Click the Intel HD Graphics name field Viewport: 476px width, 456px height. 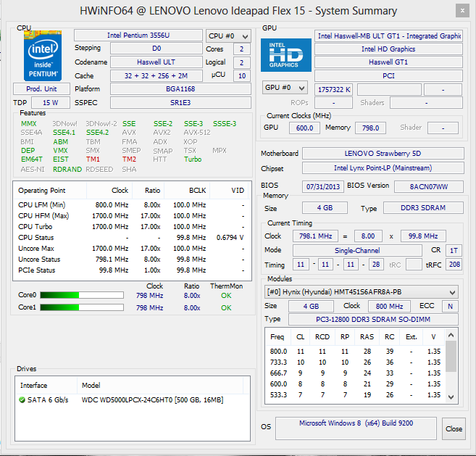tap(388, 49)
